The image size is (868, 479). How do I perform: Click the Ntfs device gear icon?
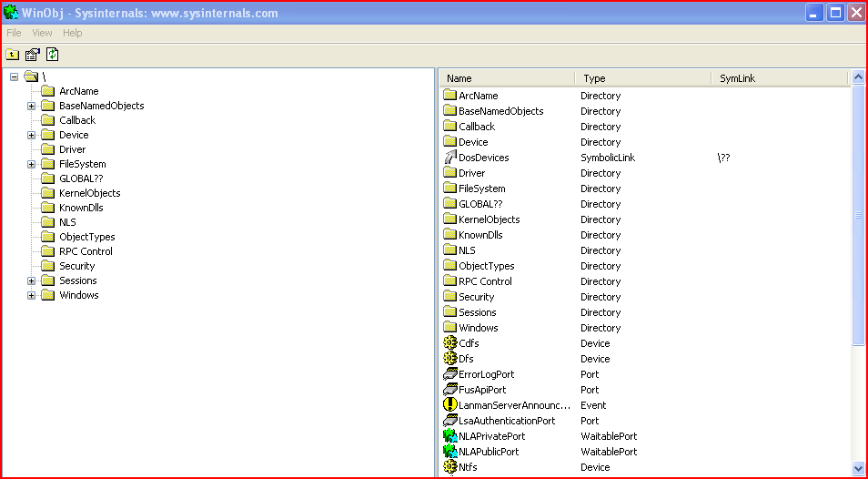450,467
